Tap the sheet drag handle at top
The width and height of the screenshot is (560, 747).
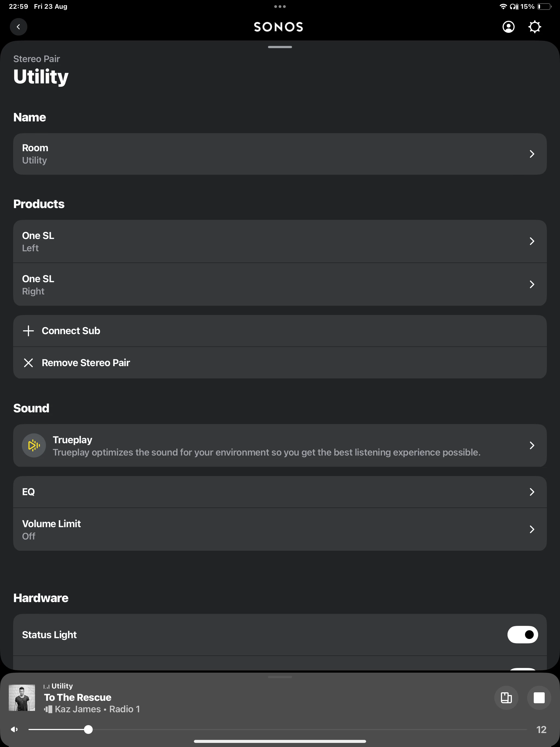click(x=280, y=47)
